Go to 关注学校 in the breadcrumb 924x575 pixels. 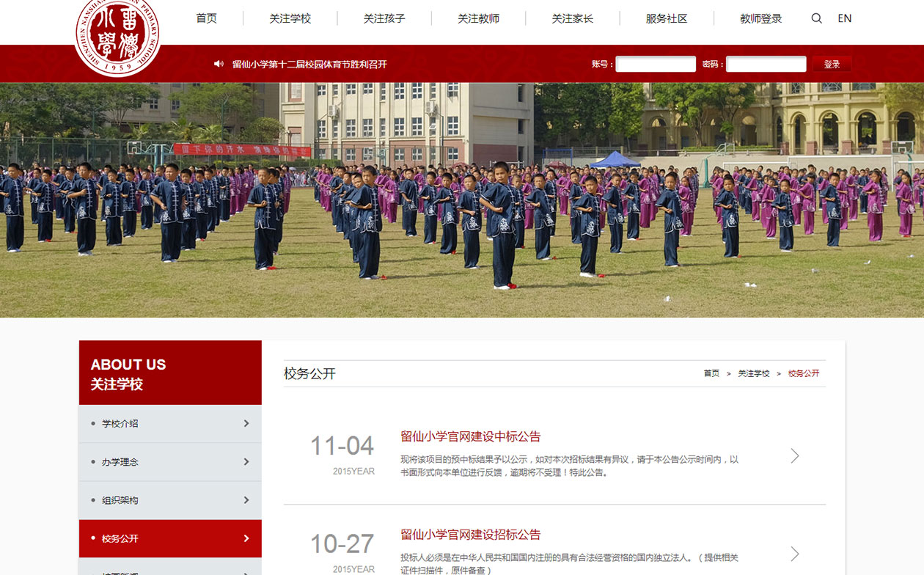pos(754,373)
